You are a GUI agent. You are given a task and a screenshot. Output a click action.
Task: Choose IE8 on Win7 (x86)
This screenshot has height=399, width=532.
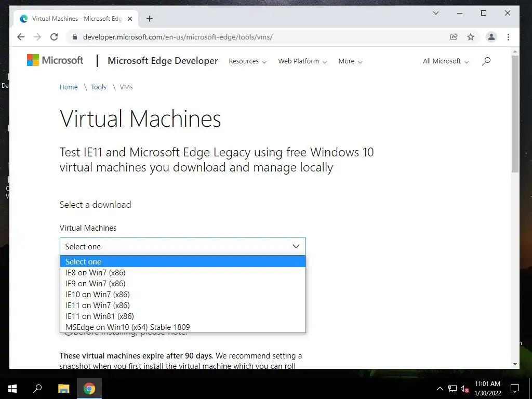(x=182, y=272)
